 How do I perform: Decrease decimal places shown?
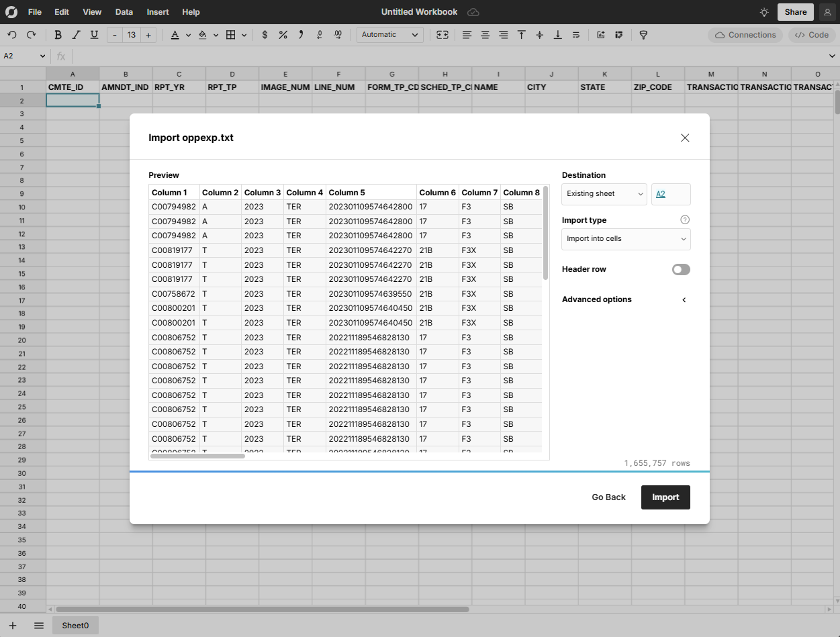(319, 34)
